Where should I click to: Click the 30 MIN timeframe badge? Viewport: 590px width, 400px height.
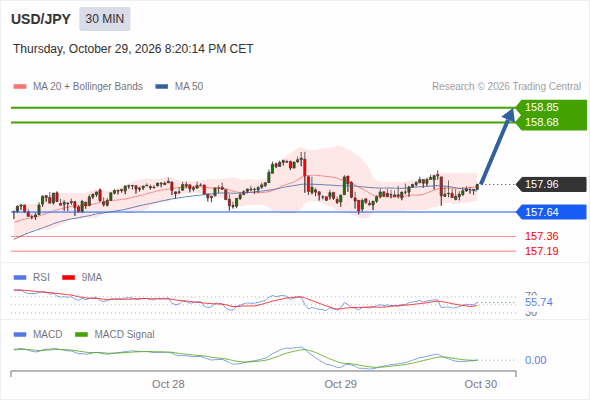tap(105, 19)
